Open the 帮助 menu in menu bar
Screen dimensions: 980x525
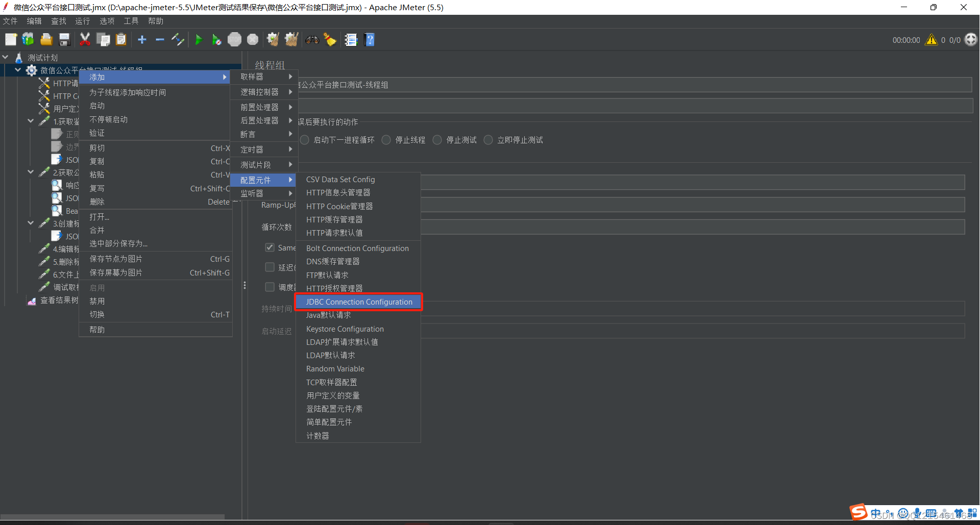pos(156,21)
